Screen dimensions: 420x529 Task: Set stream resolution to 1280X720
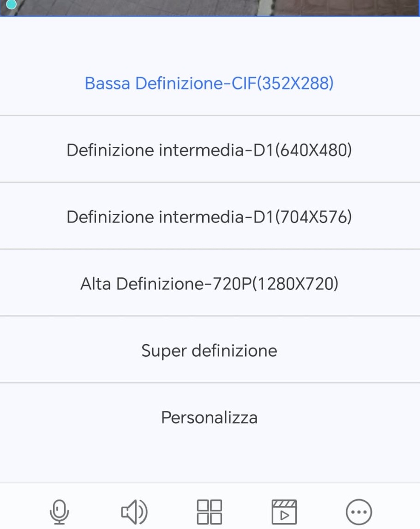209,283
